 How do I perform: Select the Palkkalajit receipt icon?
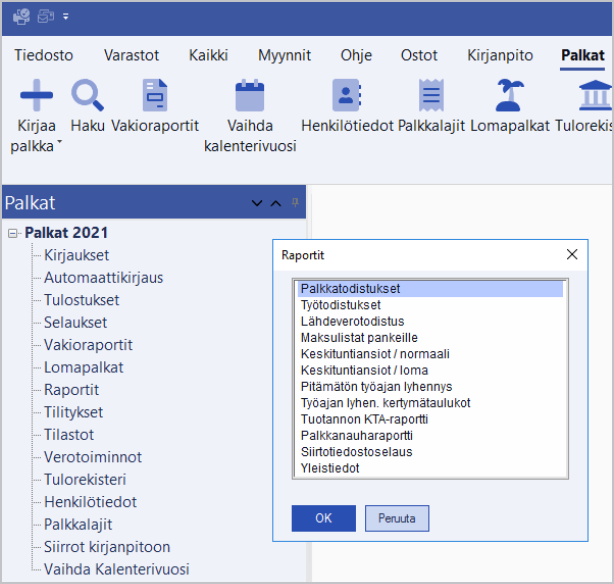click(x=431, y=95)
